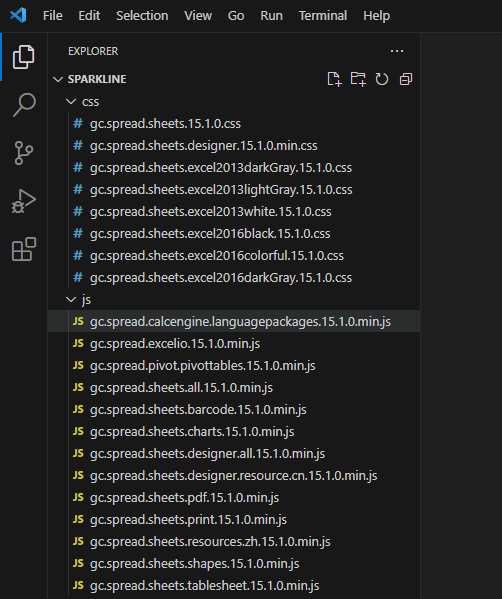Open the Selection menu
Screen dimensions: 502x599
point(142,16)
